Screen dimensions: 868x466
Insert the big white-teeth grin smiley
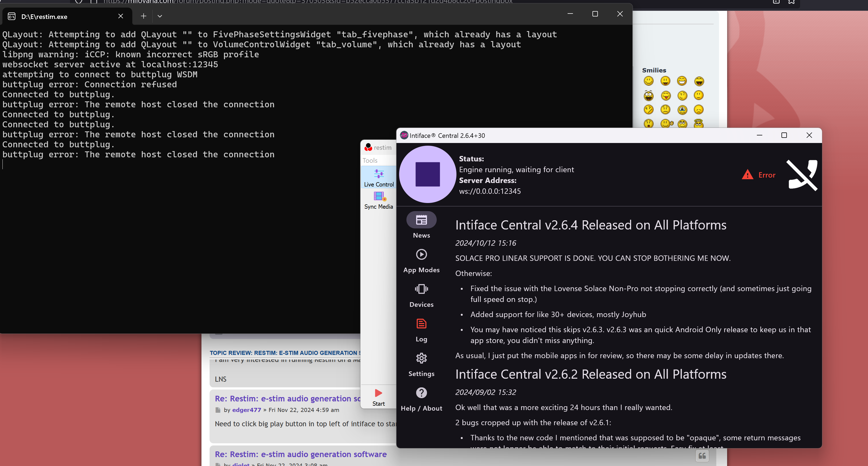(x=682, y=81)
